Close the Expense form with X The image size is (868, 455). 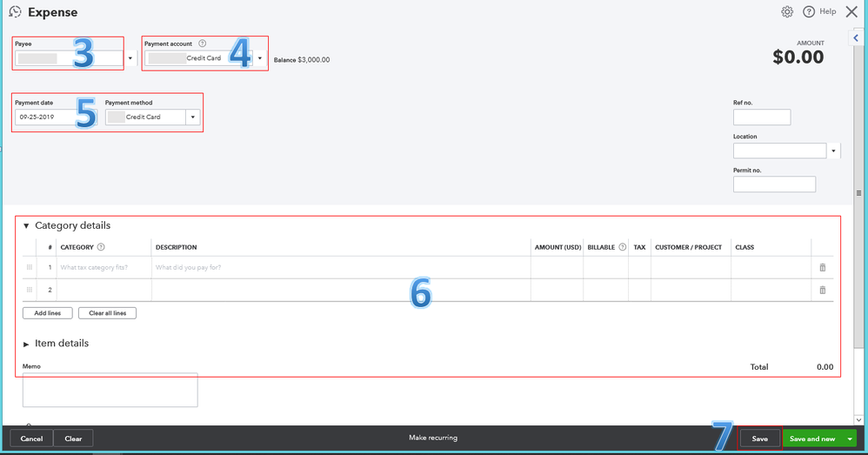pyautogui.click(x=851, y=11)
